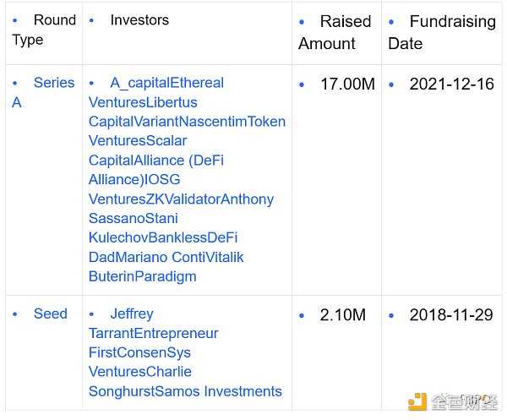
Task: Click the 17.00M raised amount
Action: coord(348,84)
